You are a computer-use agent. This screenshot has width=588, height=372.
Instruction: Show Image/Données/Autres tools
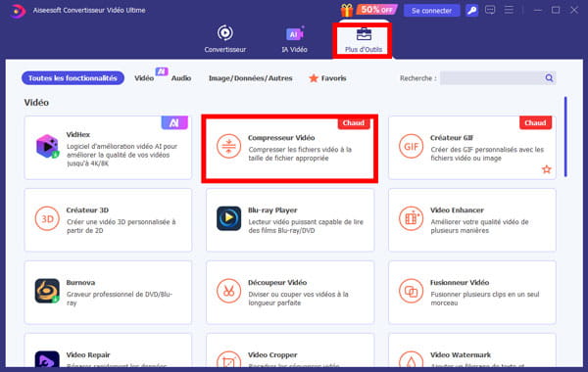tap(250, 78)
